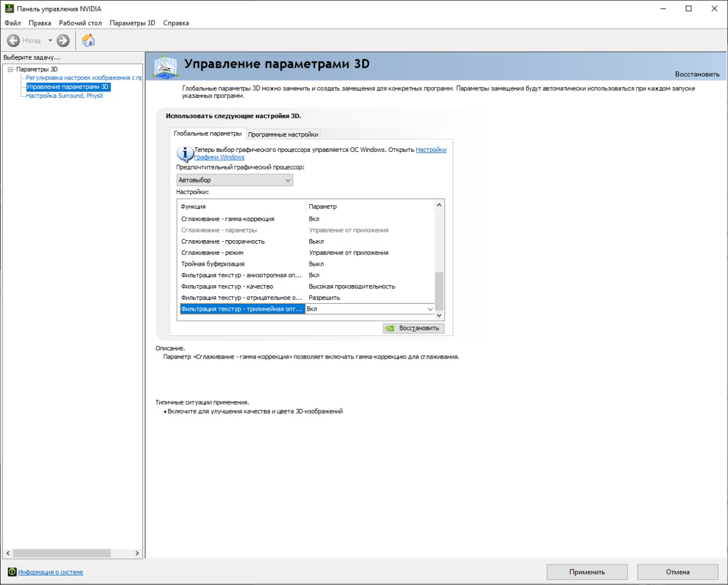Click left arrow of task panel scrollbar

point(7,553)
